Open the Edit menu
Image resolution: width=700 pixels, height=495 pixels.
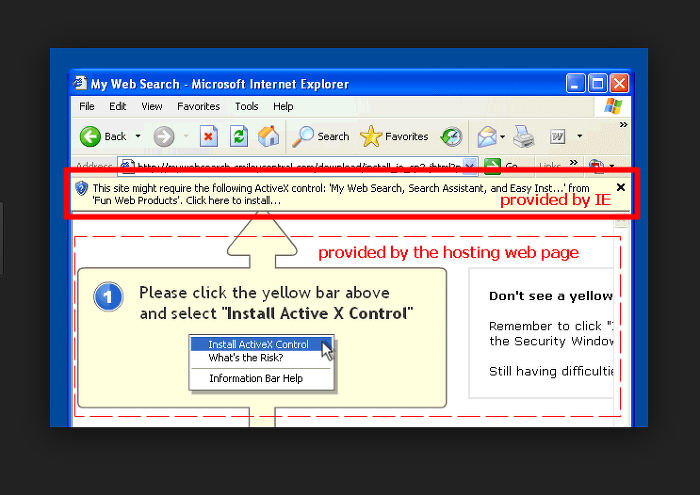coord(117,106)
